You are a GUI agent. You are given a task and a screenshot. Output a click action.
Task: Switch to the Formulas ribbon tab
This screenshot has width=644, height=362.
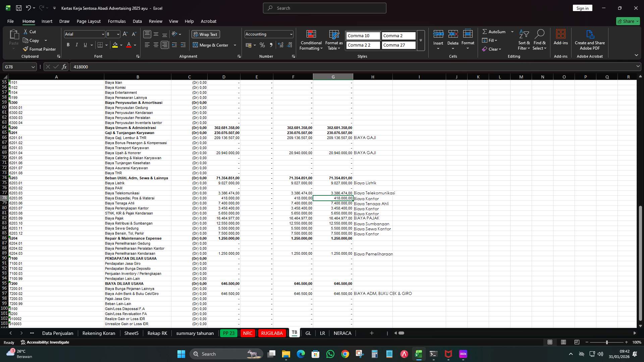click(117, 21)
